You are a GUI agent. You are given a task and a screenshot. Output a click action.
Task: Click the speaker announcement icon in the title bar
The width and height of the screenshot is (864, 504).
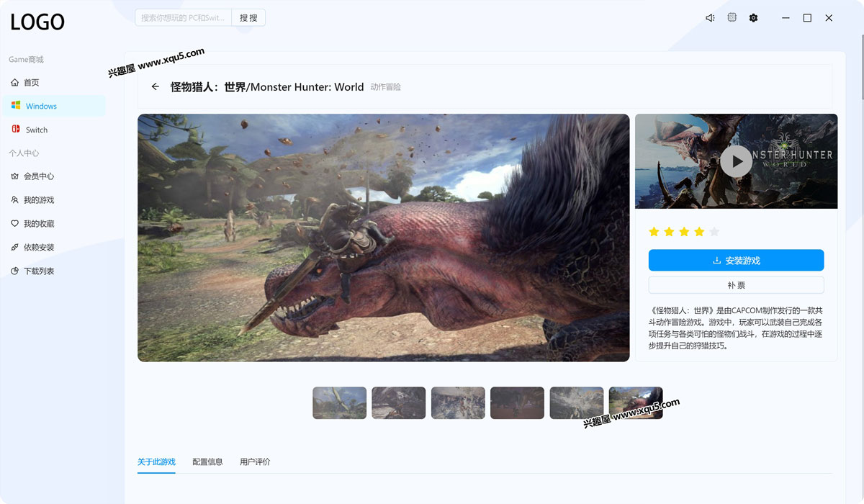710,18
